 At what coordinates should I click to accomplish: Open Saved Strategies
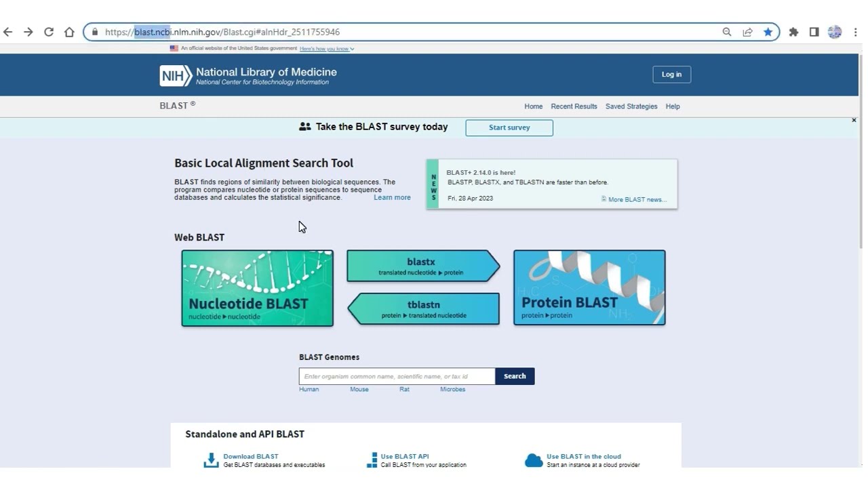631,106
